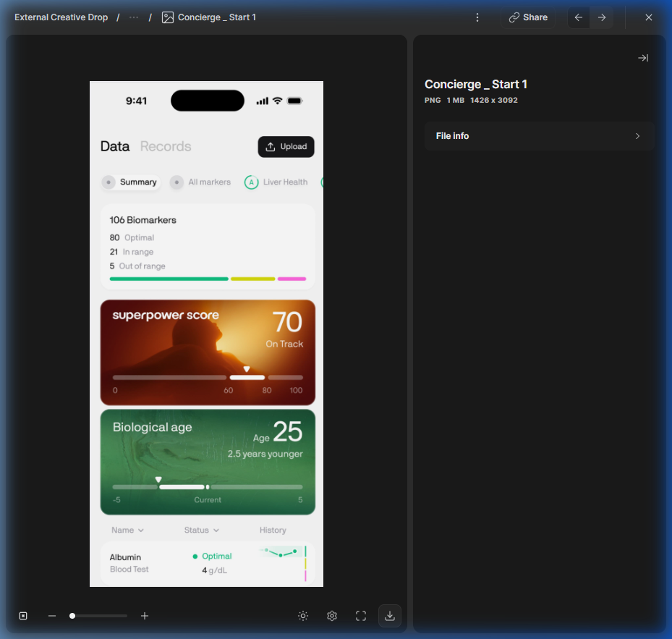
Task: Click the Upload button in preview
Action: [286, 147]
